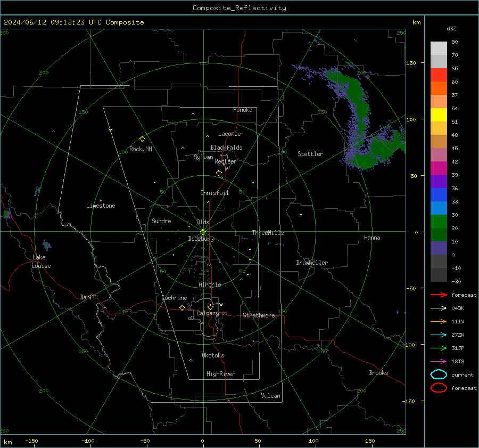
Task: Click the yellow diamond marker above Calgary
Action: pyautogui.click(x=210, y=307)
